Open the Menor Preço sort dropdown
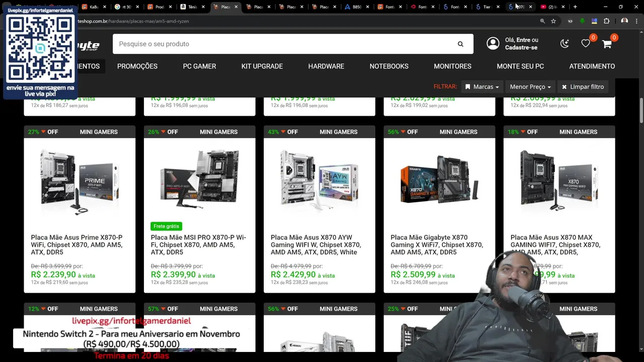The height and width of the screenshot is (362, 644). [x=530, y=86]
